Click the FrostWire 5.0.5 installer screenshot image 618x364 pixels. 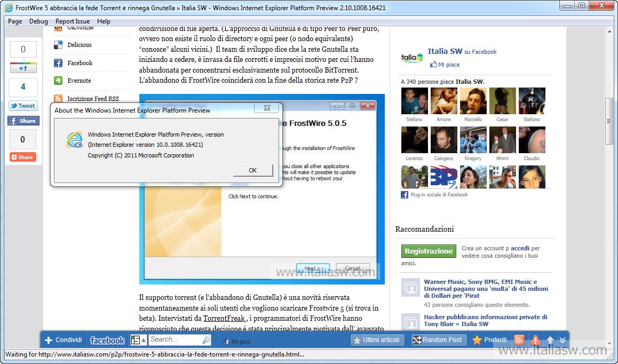pos(262,189)
